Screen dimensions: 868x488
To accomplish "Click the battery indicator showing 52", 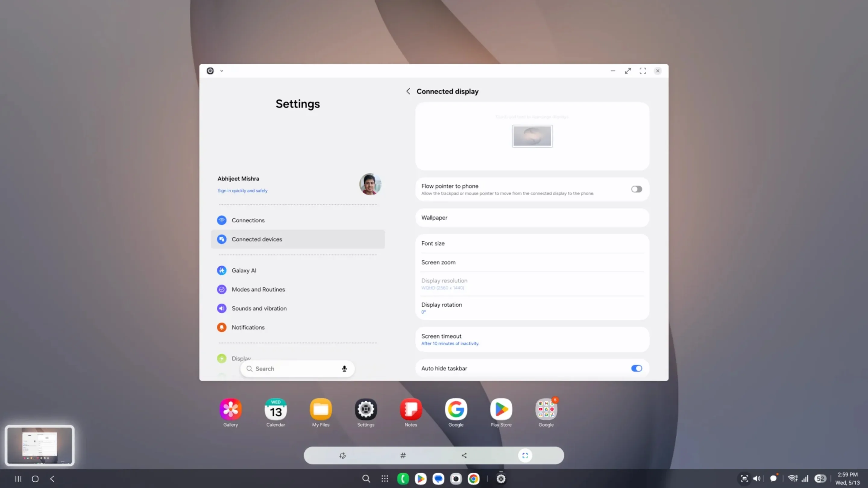I will pyautogui.click(x=820, y=479).
